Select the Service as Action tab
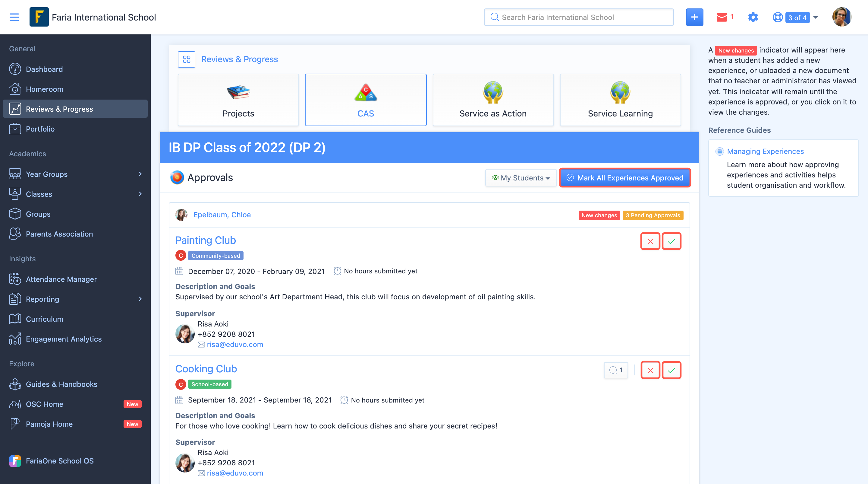868x484 pixels. click(x=493, y=100)
